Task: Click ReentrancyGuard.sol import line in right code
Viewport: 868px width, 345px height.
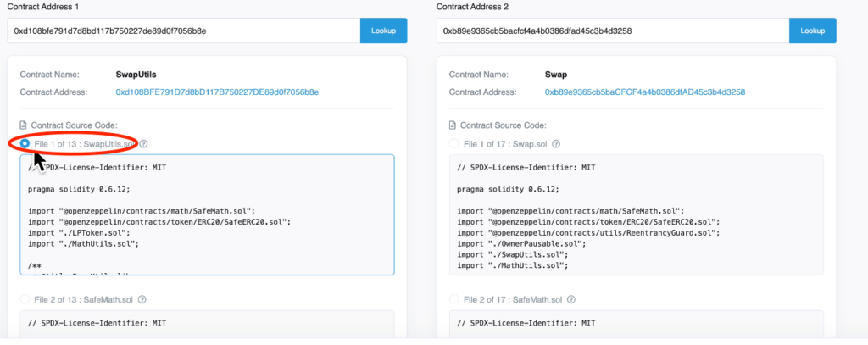Action: pyautogui.click(x=588, y=232)
